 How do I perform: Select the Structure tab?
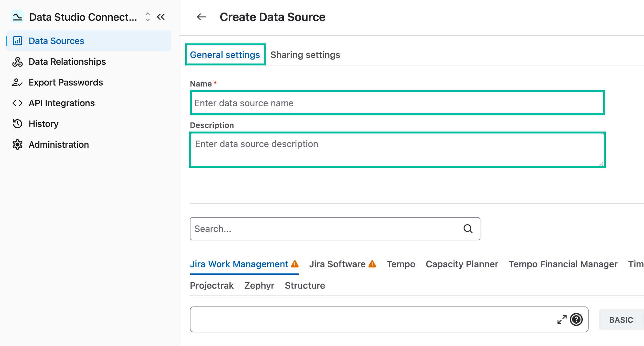pyautogui.click(x=305, y=285)
